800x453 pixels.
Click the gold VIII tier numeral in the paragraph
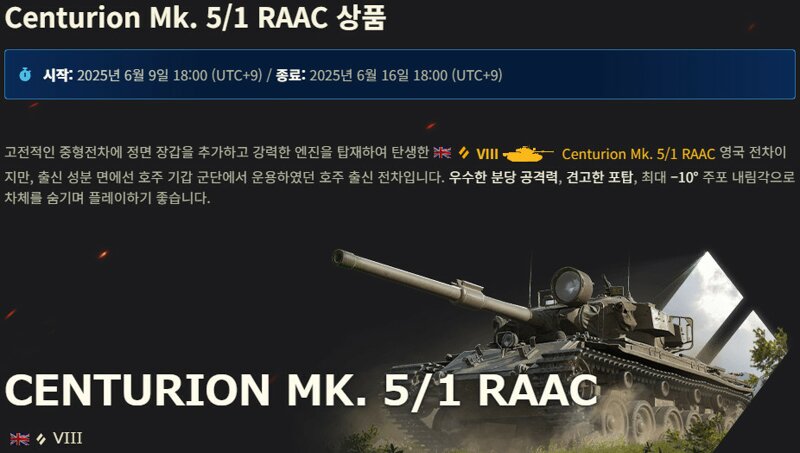(487, 154)
